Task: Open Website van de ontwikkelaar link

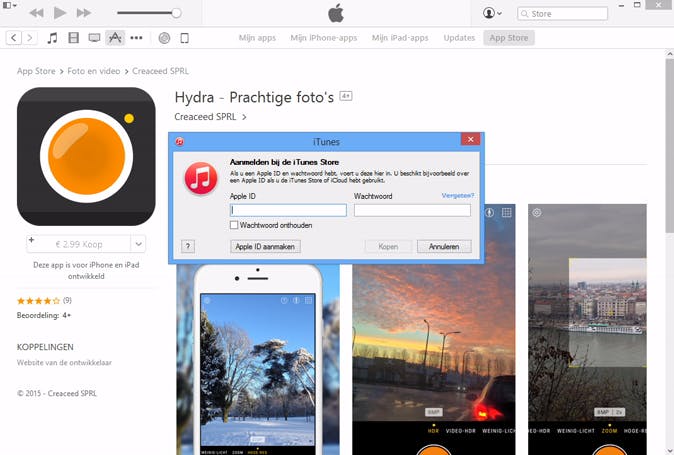Action: pyautogui.click(x=64, y=363)
